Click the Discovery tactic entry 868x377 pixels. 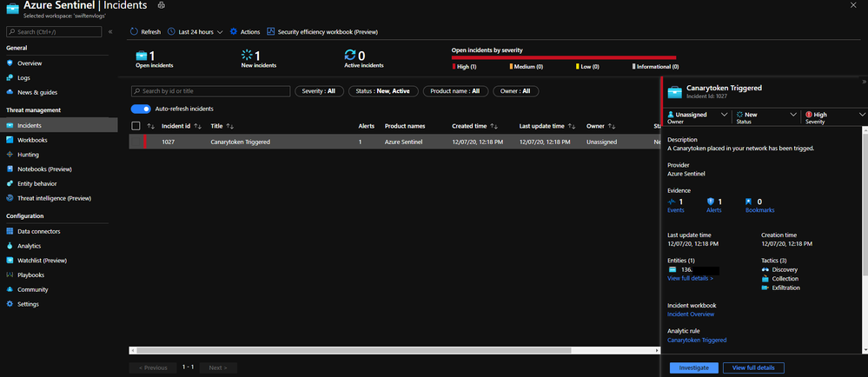[780, 269]
